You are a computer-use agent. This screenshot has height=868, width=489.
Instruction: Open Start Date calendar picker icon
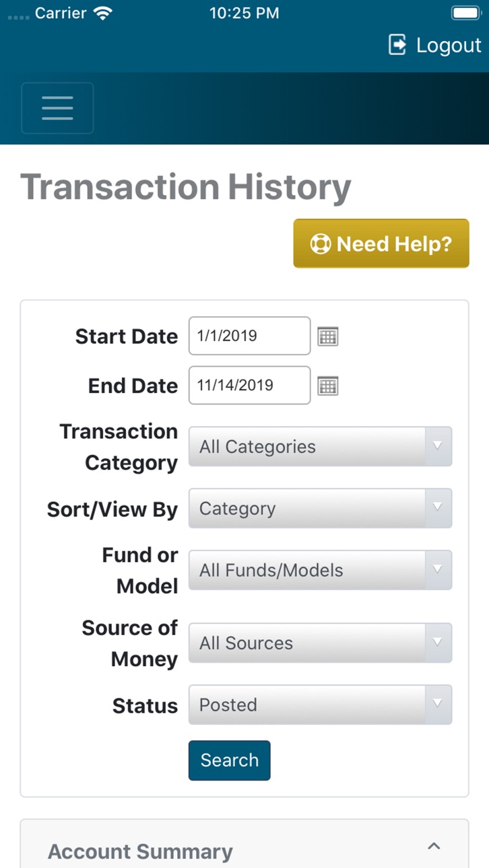click(x=327, y=336)
